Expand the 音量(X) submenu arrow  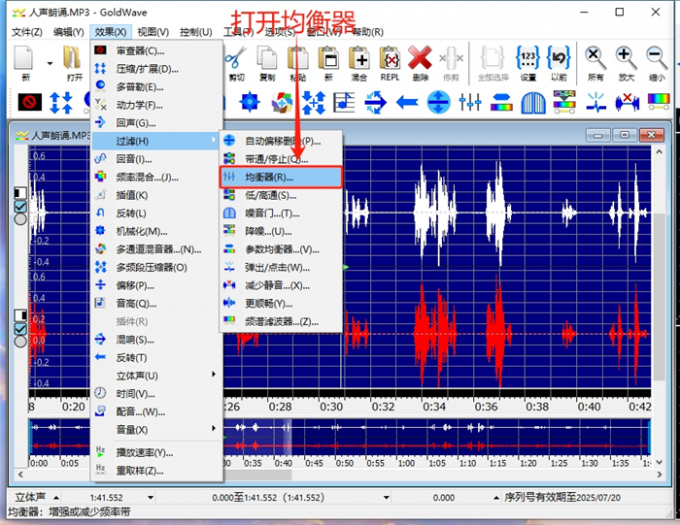point(213,428)
